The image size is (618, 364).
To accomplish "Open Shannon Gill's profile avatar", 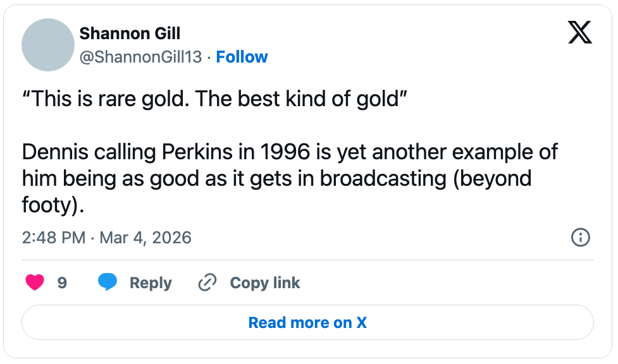I will click(x=48, y=45).
